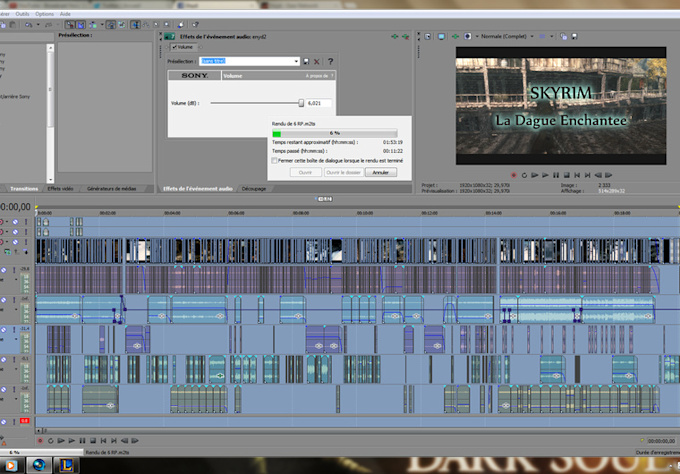Click Annuler to cancel the render

tap(381, 172)
